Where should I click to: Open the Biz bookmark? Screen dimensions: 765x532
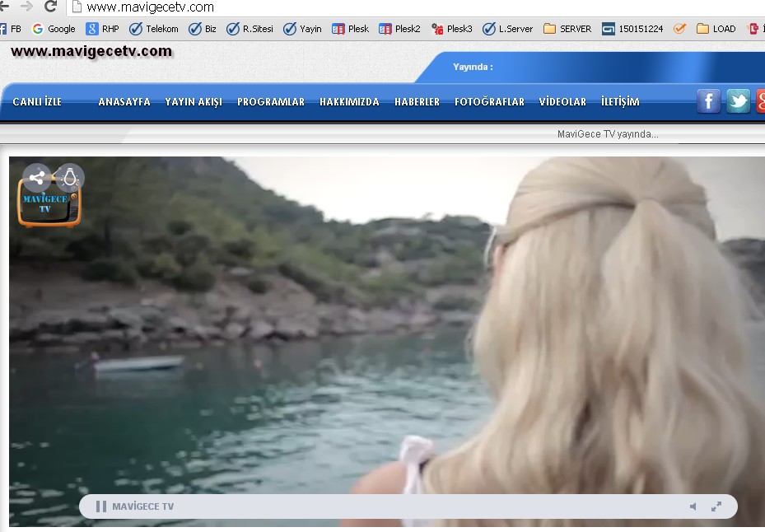pyautogui.click(x=203, y=29)
